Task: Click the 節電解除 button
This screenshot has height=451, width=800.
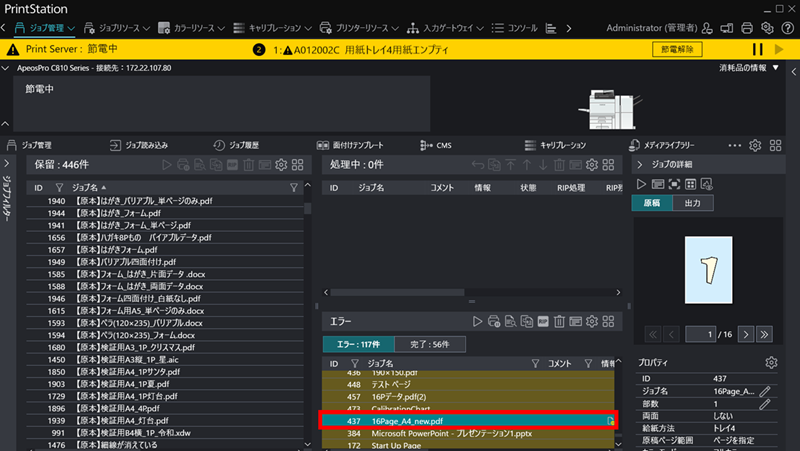Action: (675, 49)
